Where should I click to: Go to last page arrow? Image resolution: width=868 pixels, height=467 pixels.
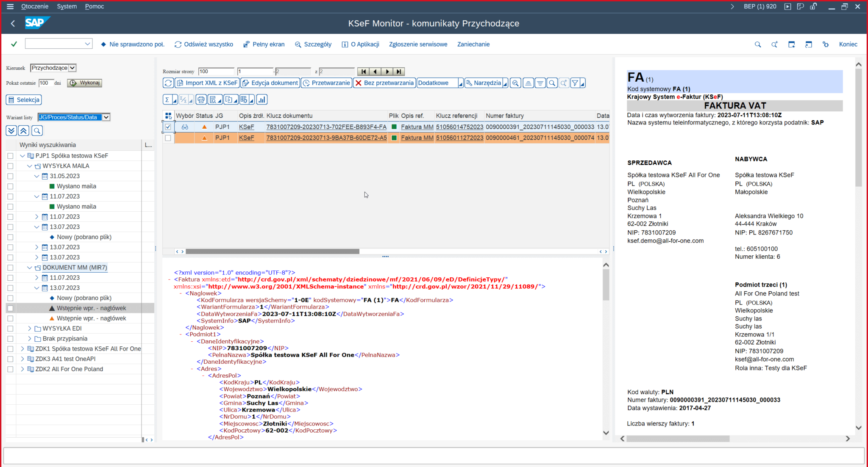pyautogui.click(x=399, y=72)
